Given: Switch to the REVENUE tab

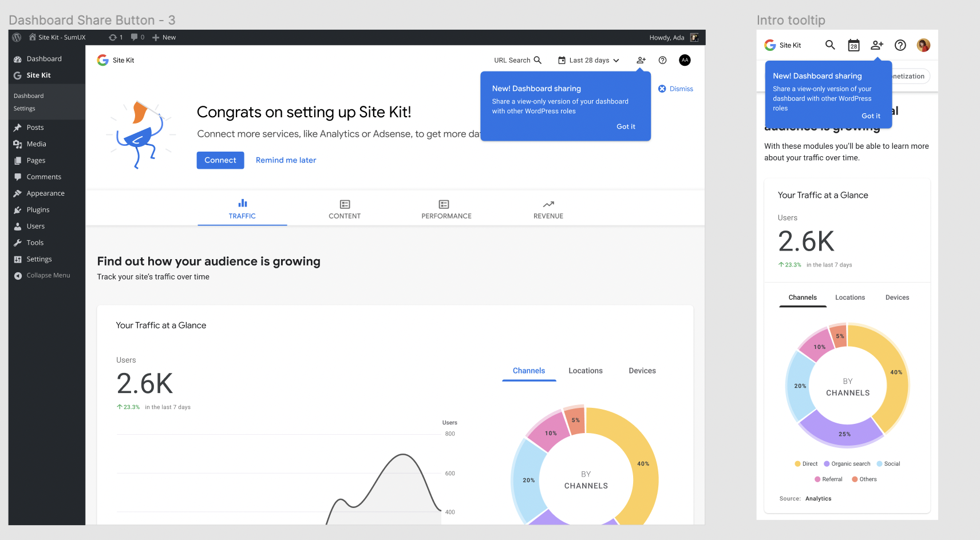Looking at the screenshot, I should pyautogui.click(x=548, y=210).
